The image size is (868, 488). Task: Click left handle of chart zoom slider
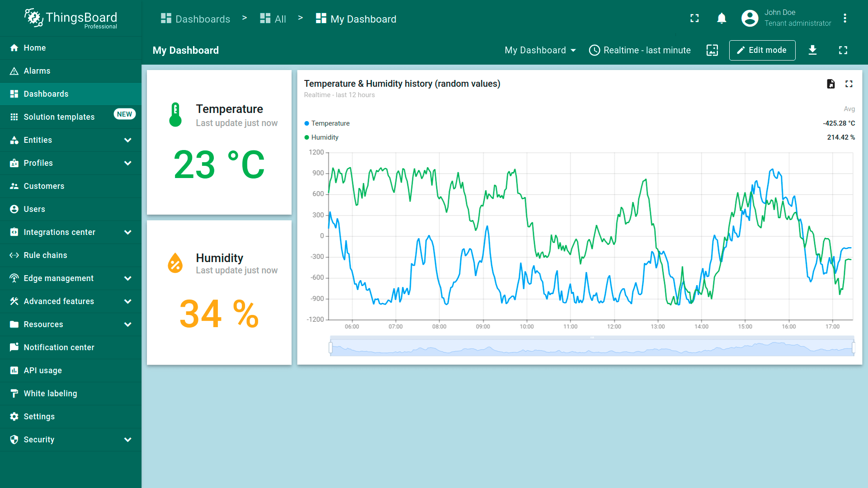330,347
